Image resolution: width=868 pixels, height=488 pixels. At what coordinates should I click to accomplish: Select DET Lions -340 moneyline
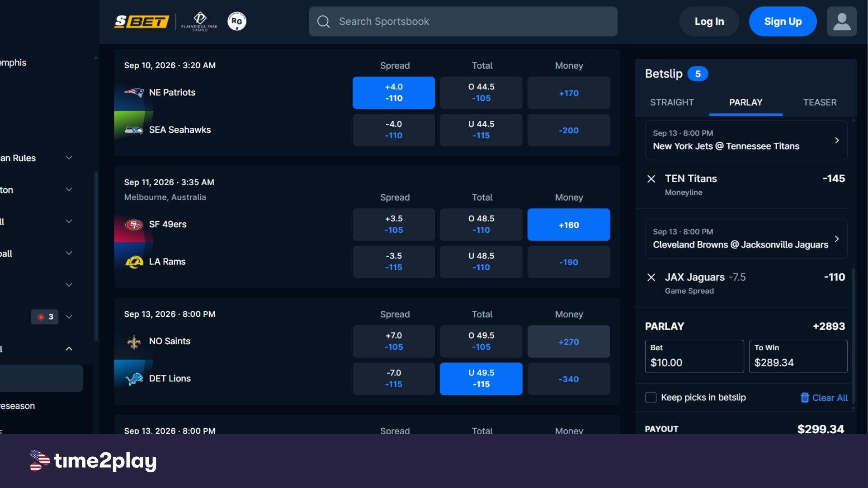(568, 379)
